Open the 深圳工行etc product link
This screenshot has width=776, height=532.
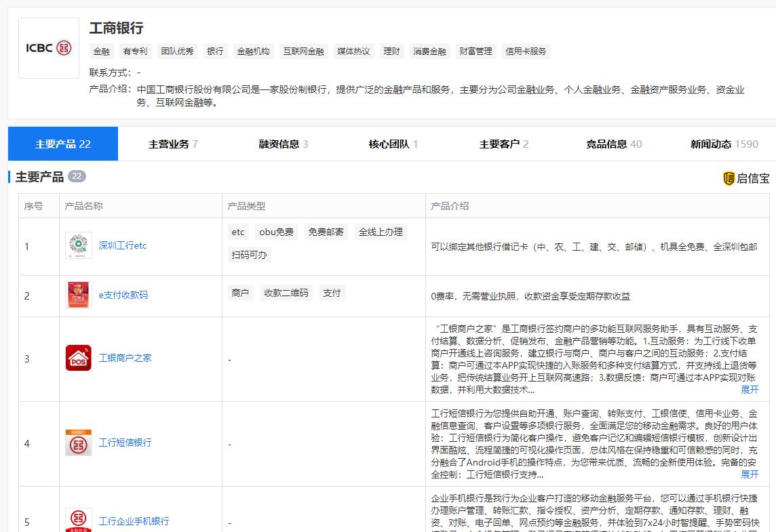123,246
